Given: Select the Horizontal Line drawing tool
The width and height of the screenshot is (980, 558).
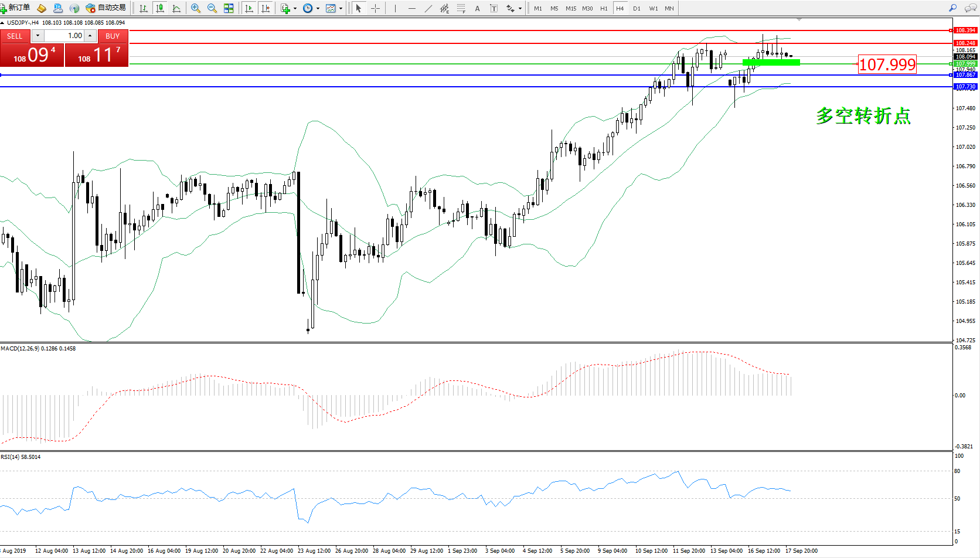Looking at the screenshot, I should [412, 8].
